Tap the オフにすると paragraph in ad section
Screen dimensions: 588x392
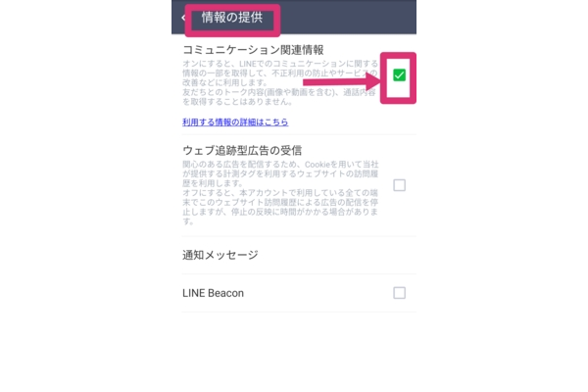pyautogui.click(x=280, y=207)
